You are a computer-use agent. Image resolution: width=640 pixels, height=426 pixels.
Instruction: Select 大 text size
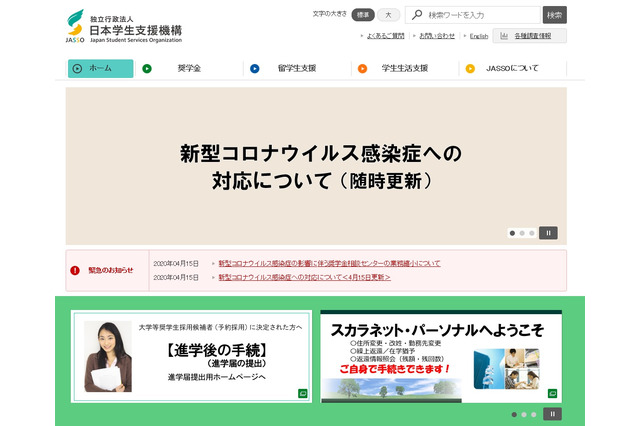(388, 15)
